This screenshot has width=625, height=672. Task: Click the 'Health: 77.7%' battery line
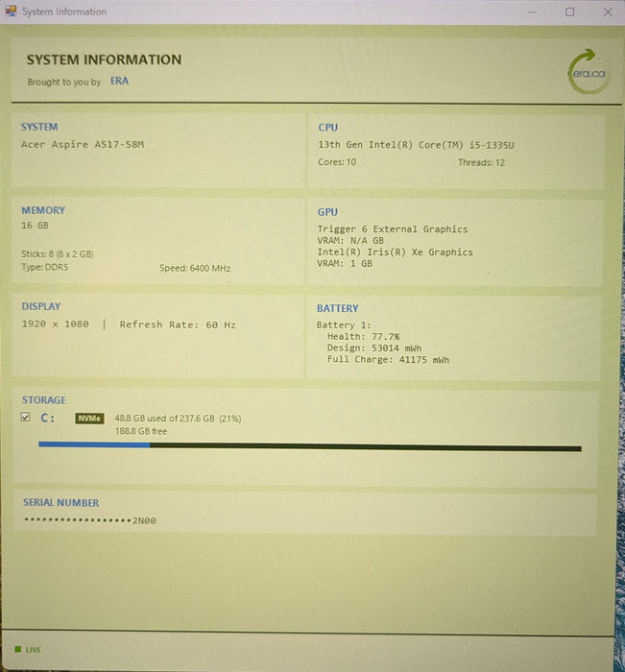click(x=364, y=336)
